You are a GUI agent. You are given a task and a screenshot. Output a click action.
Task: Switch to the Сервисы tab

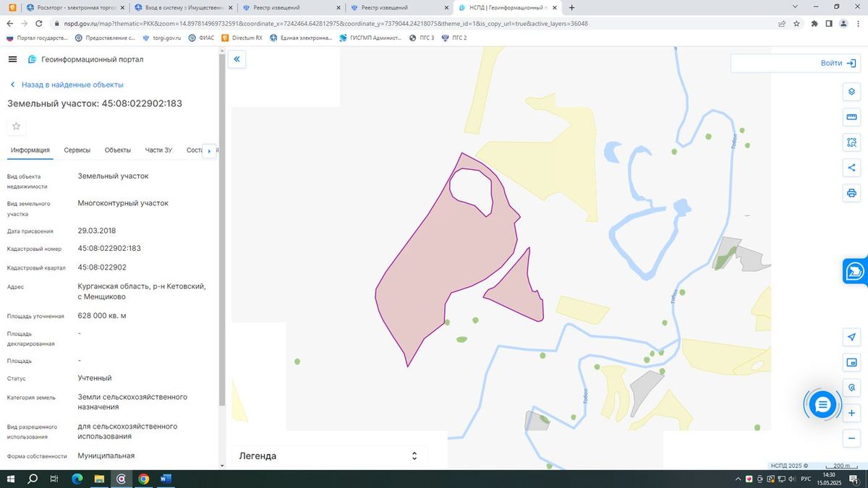coord(77,150)
